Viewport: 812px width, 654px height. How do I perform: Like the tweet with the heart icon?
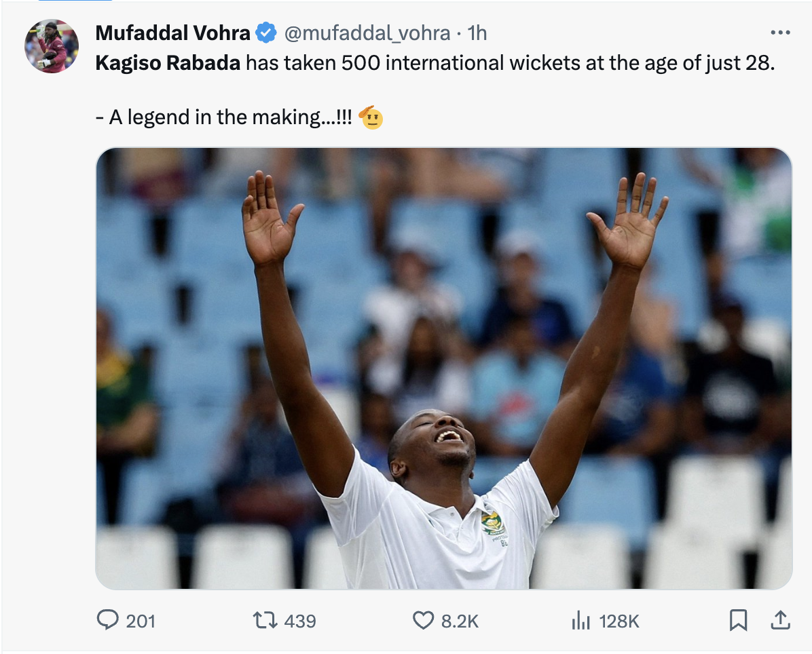(423, 620)
